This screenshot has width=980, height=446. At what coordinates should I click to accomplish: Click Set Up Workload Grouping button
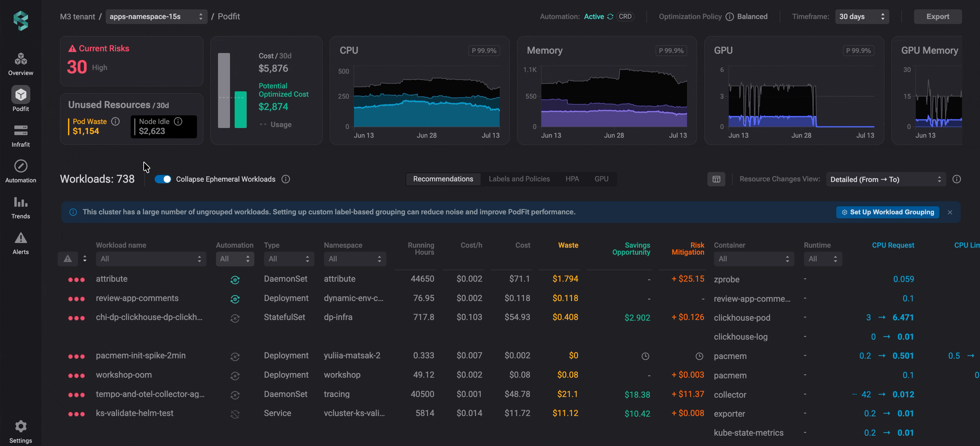pyautogui.click(x=888, y=212)
